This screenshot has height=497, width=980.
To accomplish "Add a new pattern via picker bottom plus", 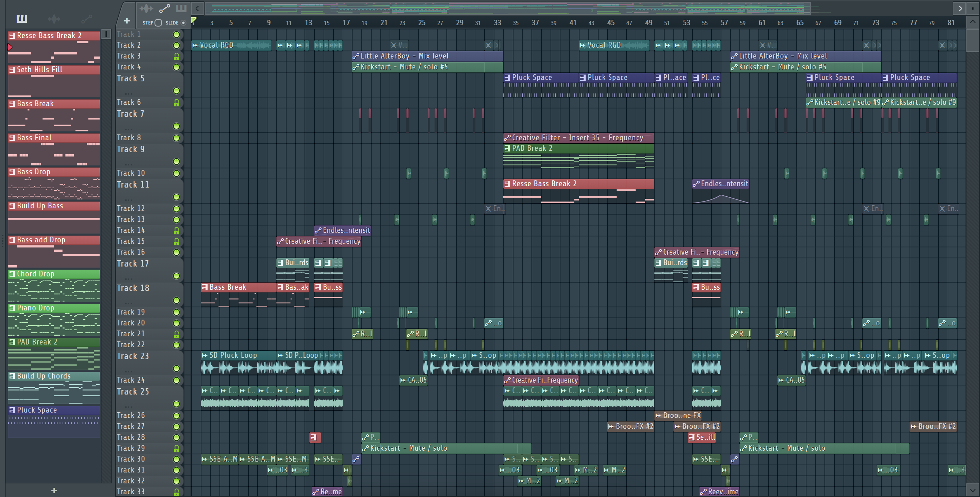I will tap(54, 491).
